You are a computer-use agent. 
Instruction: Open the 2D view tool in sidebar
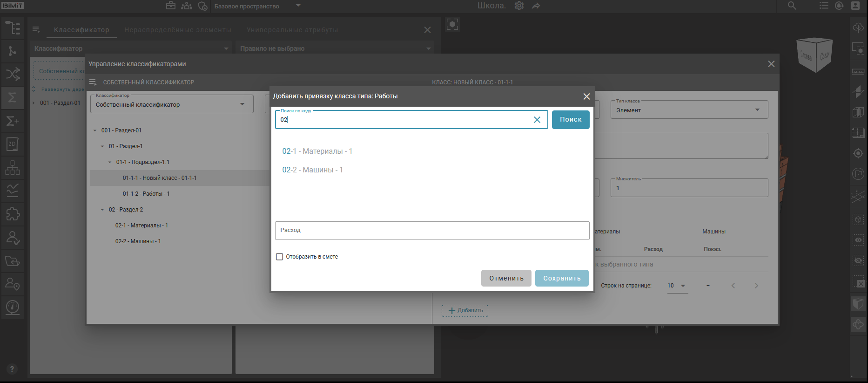pyautogui.click(x=13, y=144)
